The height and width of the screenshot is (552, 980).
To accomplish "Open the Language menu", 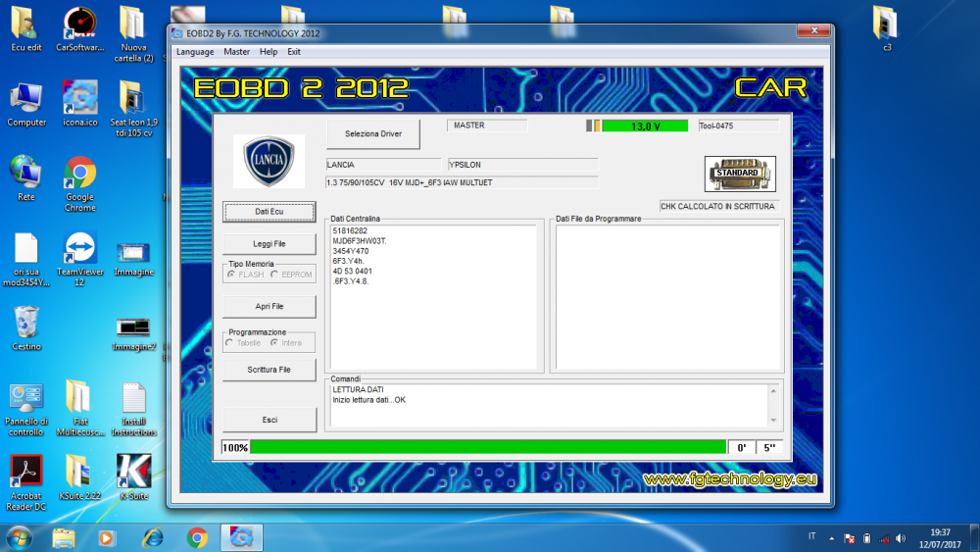I will coord(195,52).
